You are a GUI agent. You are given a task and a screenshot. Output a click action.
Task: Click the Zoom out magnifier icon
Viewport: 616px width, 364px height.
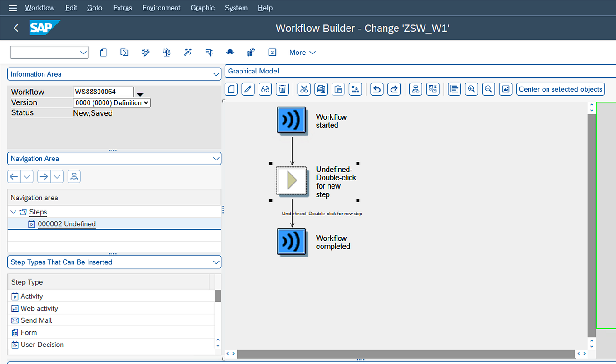[x=489, y=89]
